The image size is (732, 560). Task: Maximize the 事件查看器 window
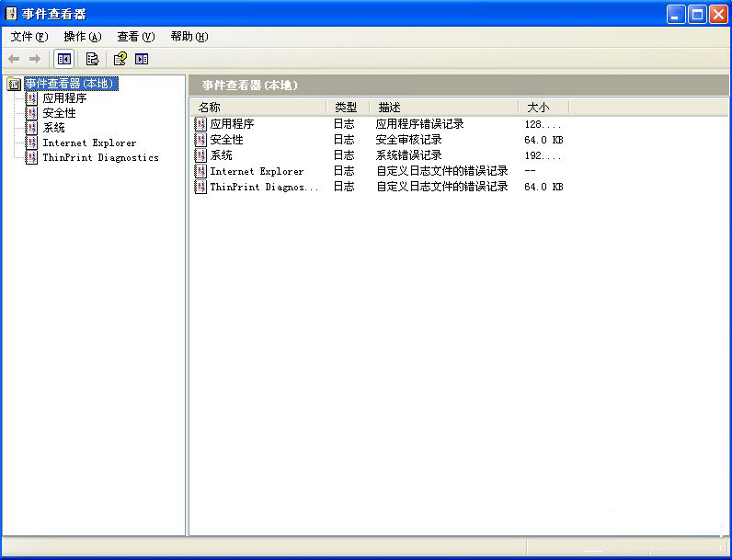(x=697, y=15)
